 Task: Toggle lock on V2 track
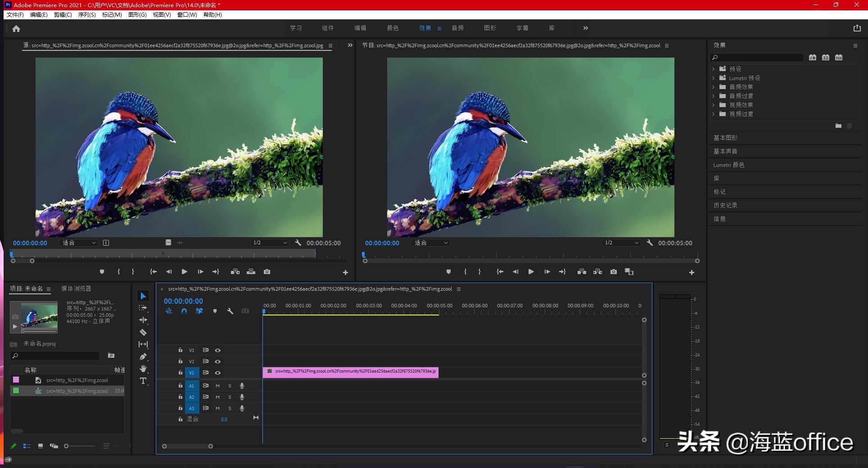(180, 361)
